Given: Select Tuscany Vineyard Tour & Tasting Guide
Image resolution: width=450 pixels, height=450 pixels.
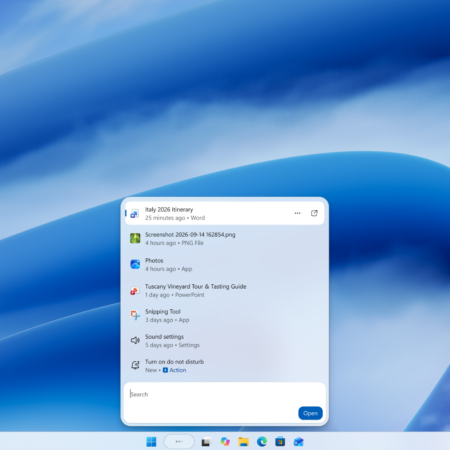Looking at the screenshot, I should 224,291.
